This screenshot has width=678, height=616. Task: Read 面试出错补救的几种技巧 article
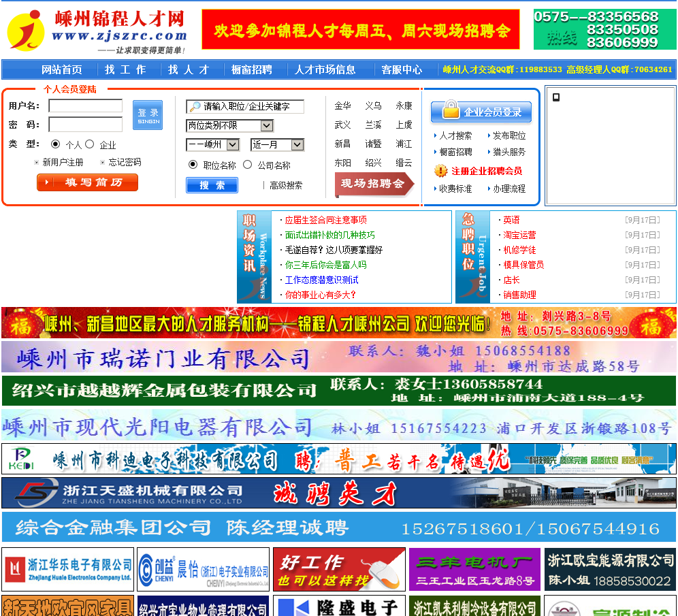click(x=330, y=235)
